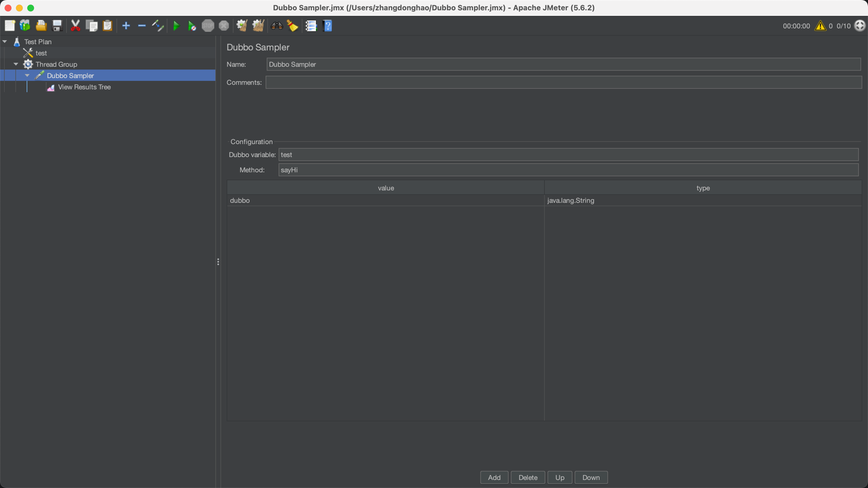Click the error count number next to warning icon
The height and width of the screenshot is (488, 868).
click(831, 26)
